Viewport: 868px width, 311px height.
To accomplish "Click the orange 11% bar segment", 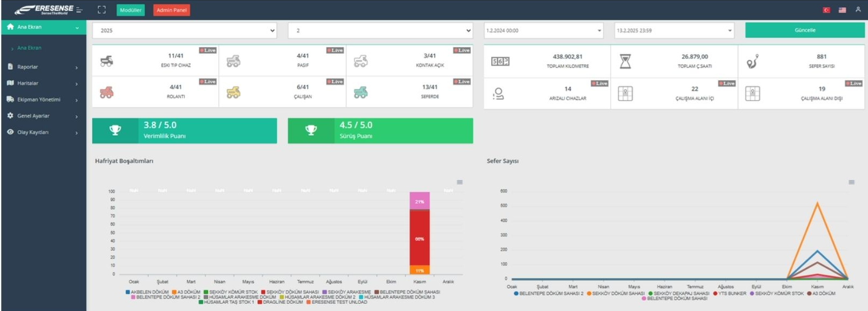I will click(x=419, y=270).
